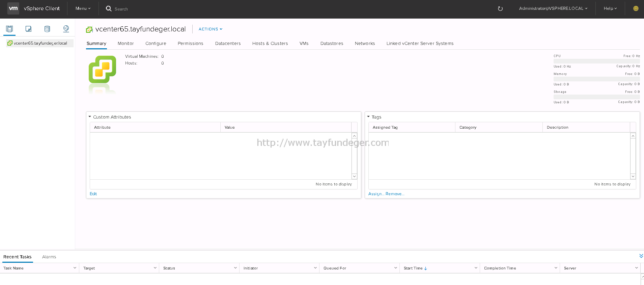Viewport: 644px width, 285px height.
Task: Click the Assigned Tag column header
Action: (x=412, y=127)
